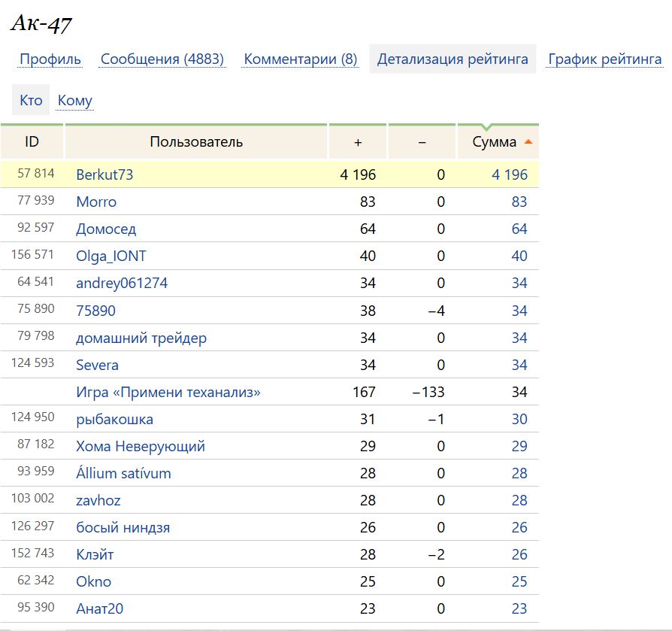Open user Berkut73 profile link
672x631 pixels.
(104, 174)
